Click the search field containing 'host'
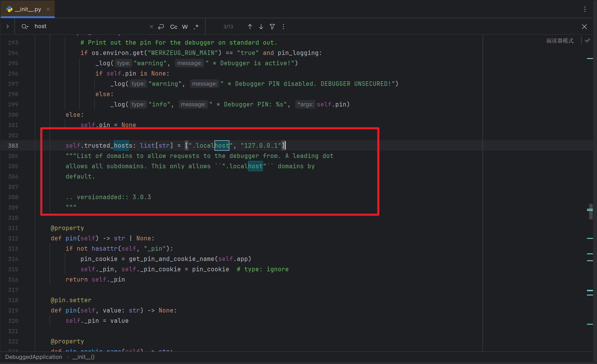The image size is (597, 364). coord(90,26)
